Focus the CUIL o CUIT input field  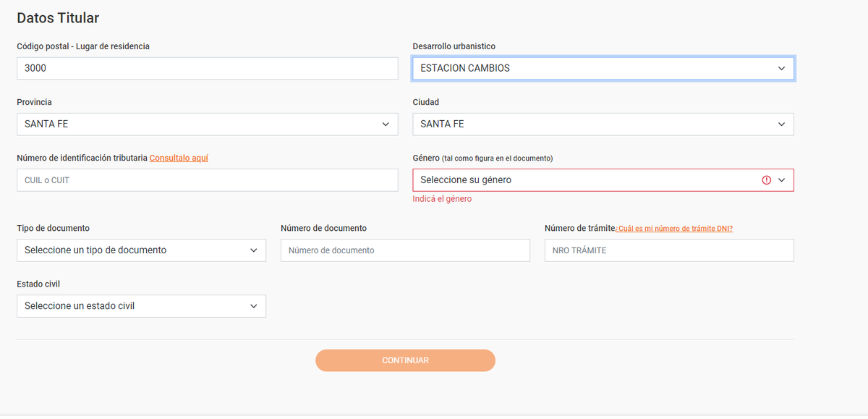click(x=207, y=179)
